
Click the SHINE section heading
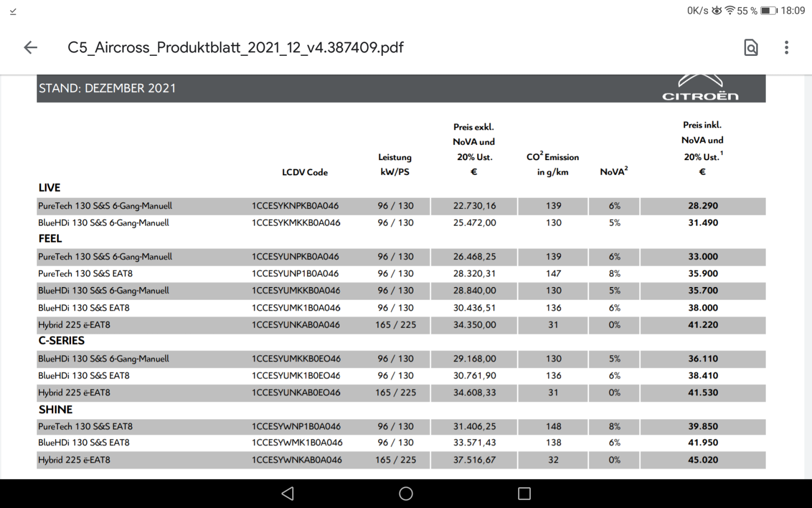[x=55, y=409]
